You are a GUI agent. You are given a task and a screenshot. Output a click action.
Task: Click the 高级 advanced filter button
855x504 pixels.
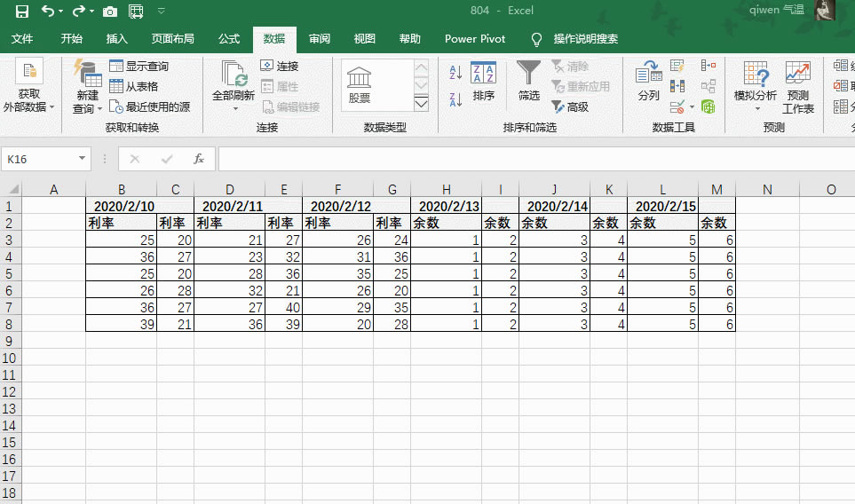click(570, 106)
